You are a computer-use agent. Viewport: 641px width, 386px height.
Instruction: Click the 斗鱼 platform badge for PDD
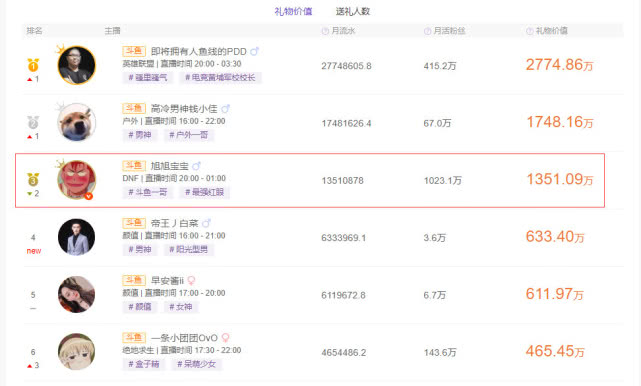[x=134, y=51]
